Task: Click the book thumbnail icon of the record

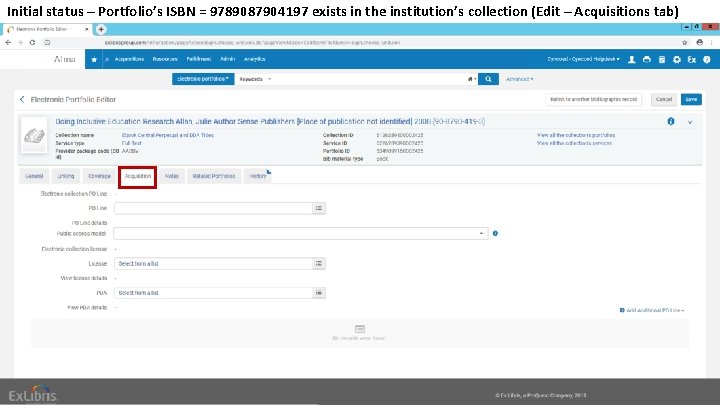Action: pos(34,135)
